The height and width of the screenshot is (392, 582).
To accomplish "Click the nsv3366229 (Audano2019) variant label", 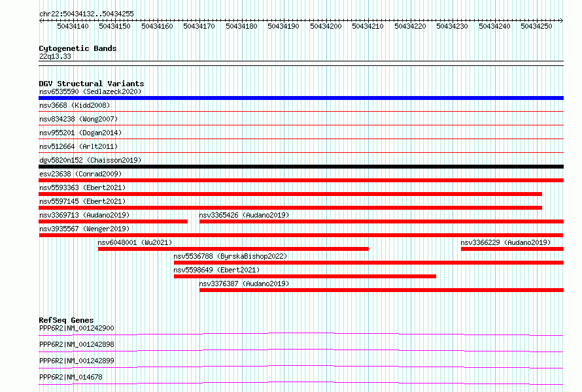I will pos(505,242).
